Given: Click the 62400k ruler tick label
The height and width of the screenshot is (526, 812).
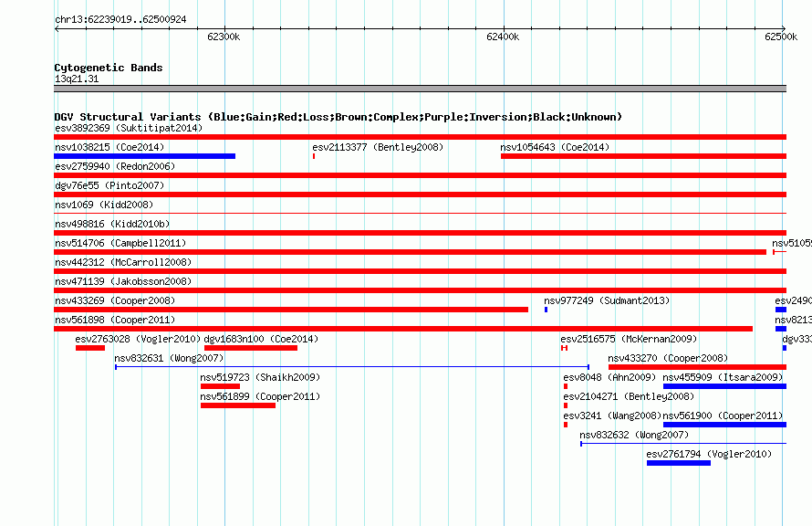Looking at the screenshot, I should point(503,37).
